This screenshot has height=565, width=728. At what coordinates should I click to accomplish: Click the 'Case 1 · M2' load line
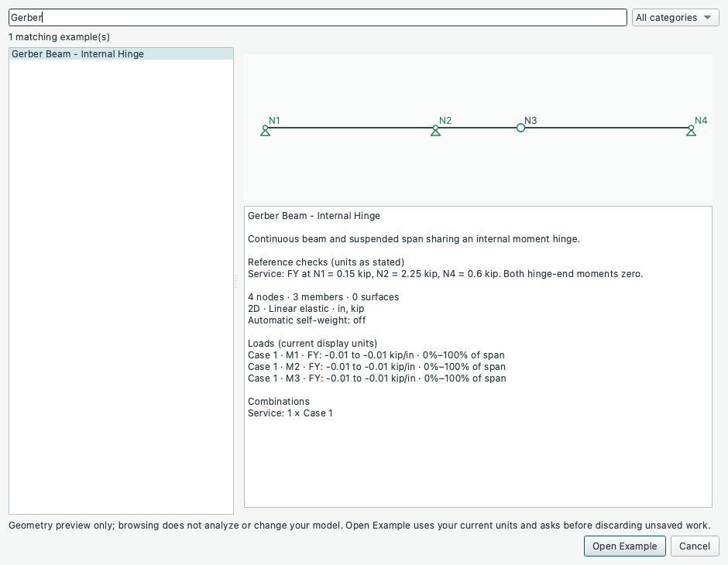(x=376, y=366)
